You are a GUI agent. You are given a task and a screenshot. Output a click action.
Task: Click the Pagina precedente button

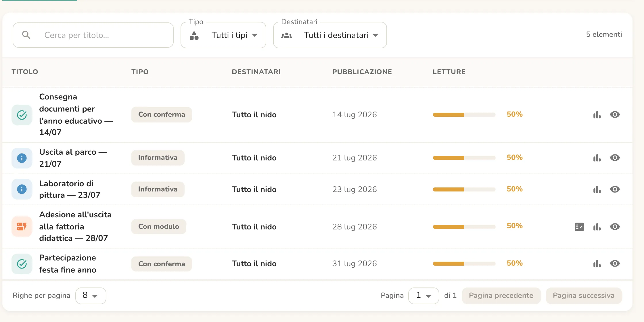501,296
